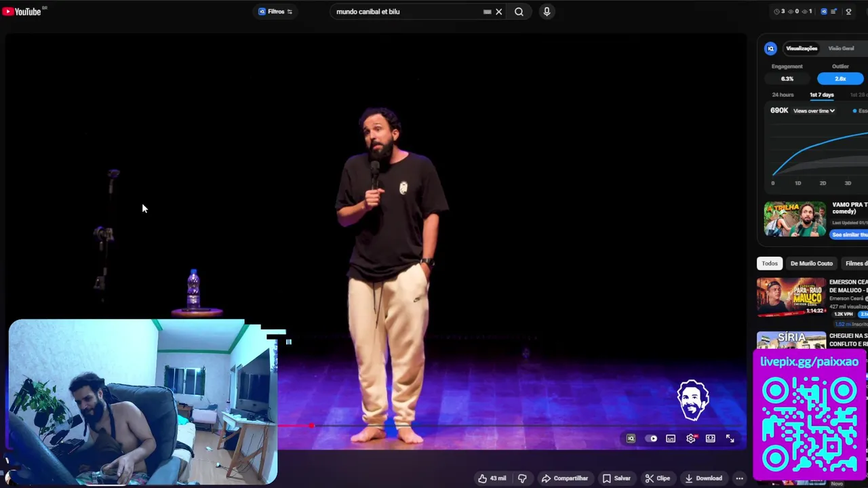The height and width of the screenshot is (488, 868).
Task: Click the vidIQ button in player controls
Action: pos(631,439)
